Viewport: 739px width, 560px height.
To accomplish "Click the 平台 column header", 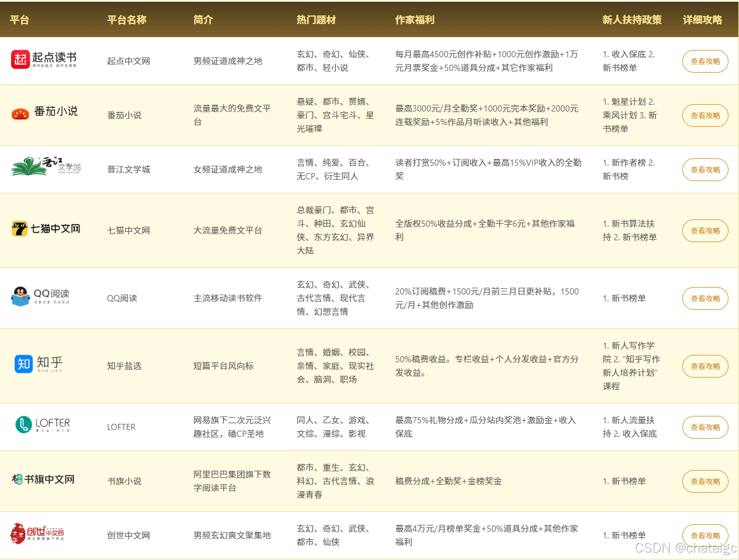I will pyautogui.click(x=19, y=20).
